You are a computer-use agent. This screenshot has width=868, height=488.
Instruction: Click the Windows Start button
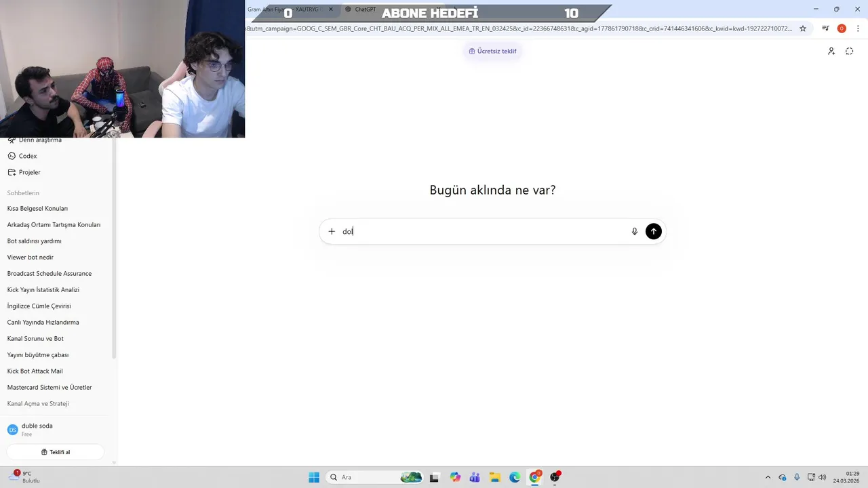pos(314,477)
